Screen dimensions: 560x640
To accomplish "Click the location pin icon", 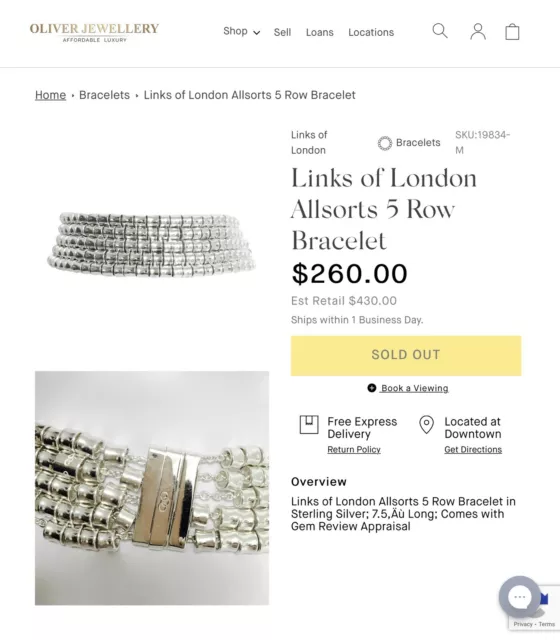I will click(427, 424).
